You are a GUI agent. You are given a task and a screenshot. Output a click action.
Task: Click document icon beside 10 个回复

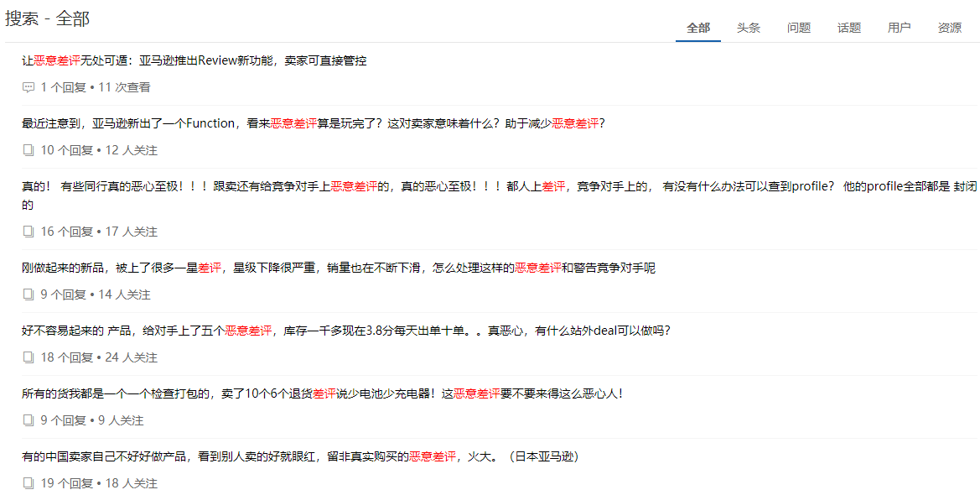point(29,150)
